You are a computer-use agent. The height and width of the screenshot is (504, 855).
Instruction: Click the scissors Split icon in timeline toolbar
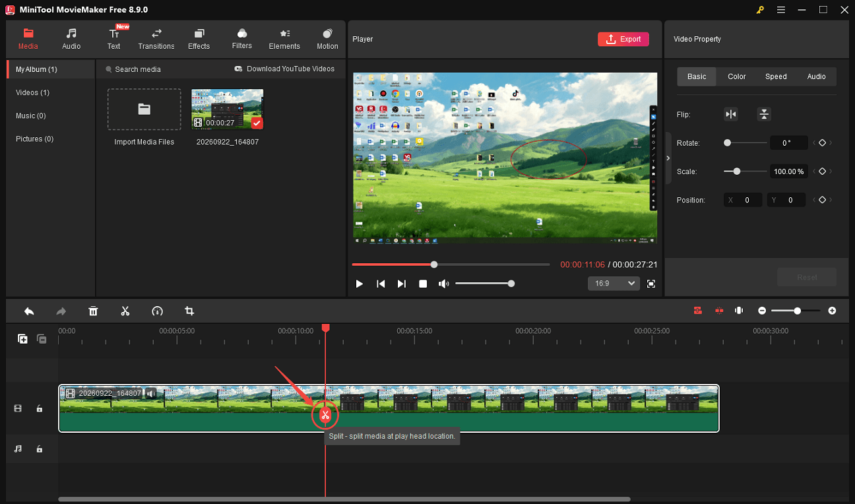[x=125, y=311]
